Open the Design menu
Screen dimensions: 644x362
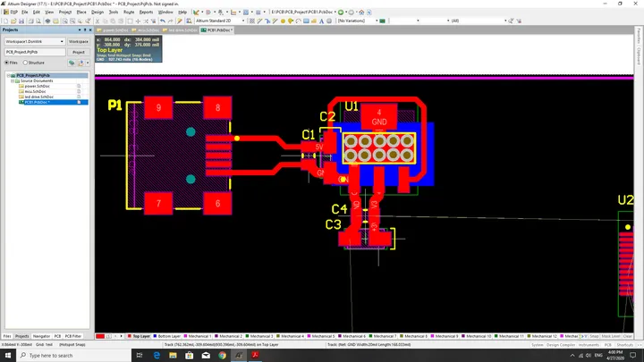click(97, 13)
